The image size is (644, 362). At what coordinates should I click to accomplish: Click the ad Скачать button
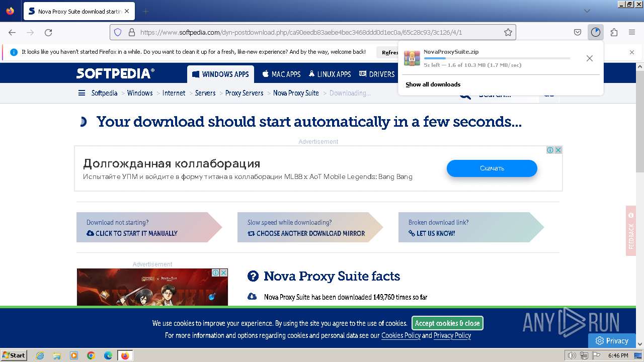[492, 168]
